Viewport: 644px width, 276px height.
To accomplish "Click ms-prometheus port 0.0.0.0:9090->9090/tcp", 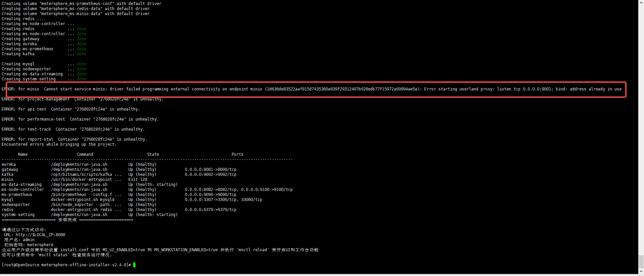I will pos(211,195).
